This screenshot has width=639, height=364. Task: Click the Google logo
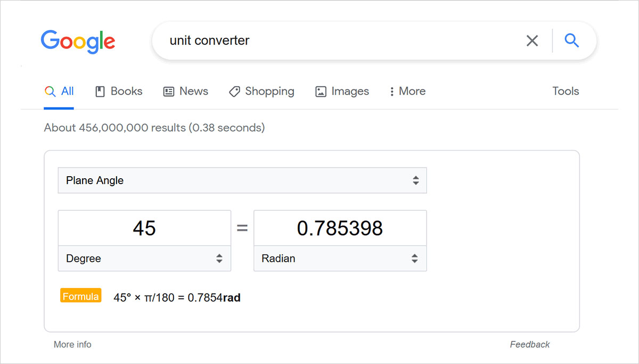[x=78, y=42]
